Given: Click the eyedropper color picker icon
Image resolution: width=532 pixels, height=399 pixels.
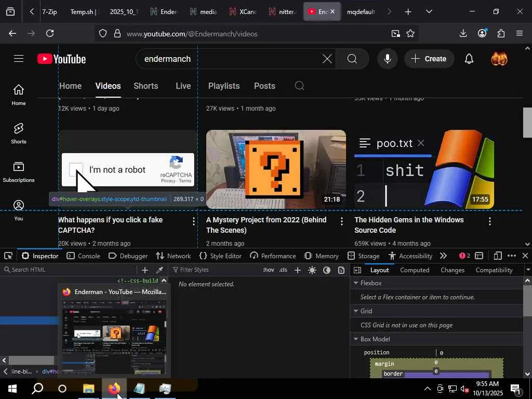Looking at the screenshot, I should [159, 270].
